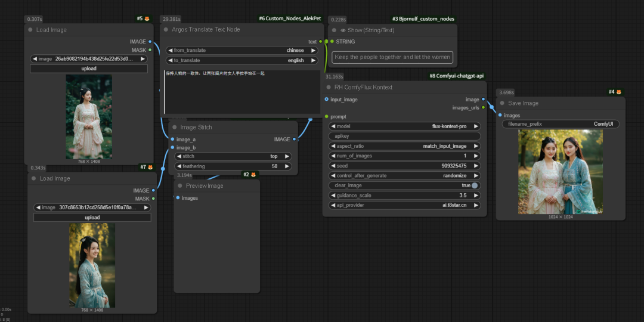The height and width of the screenshot is (322, 644).
Task: Click the translated text field in Show node
Action: click(392, 57)
